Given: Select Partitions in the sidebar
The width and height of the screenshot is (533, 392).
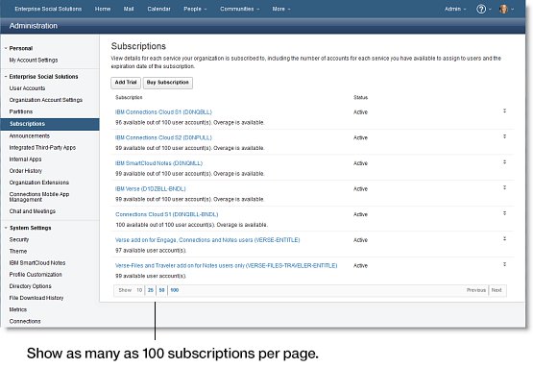Looking at the screenshot, I should tap(21, 111).
